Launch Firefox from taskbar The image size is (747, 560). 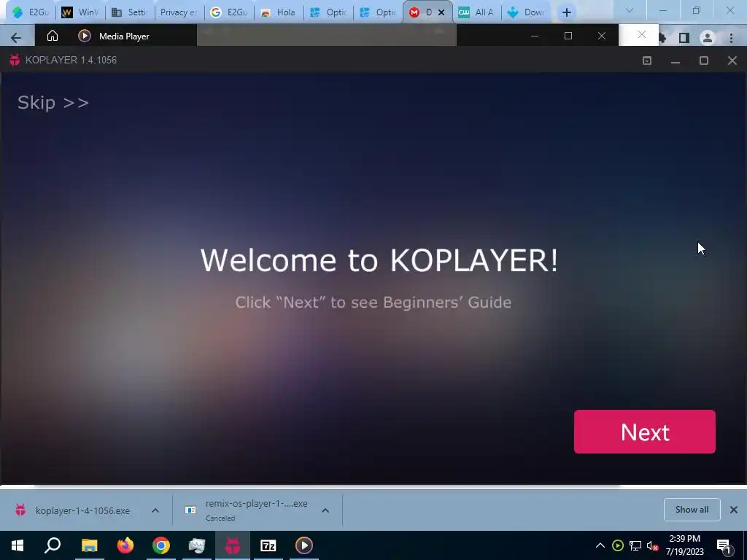(125, 545)
